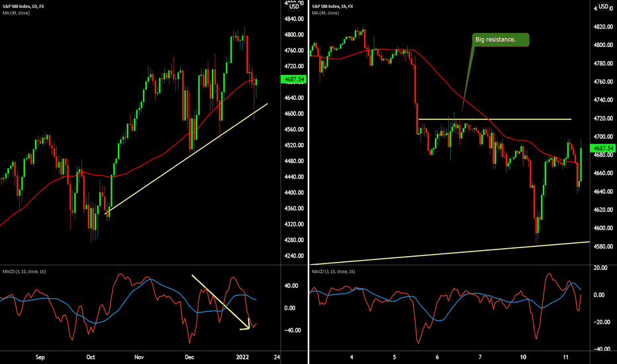
Task: Open the USD currency selector on the 1h chart
Action: (x=603, y=7)
